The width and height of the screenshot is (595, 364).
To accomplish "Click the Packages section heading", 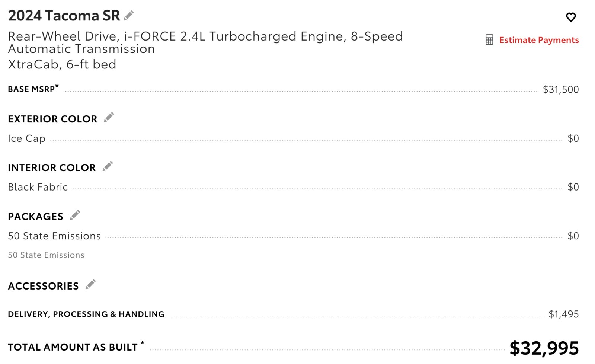I will click(x=36, y=217).
